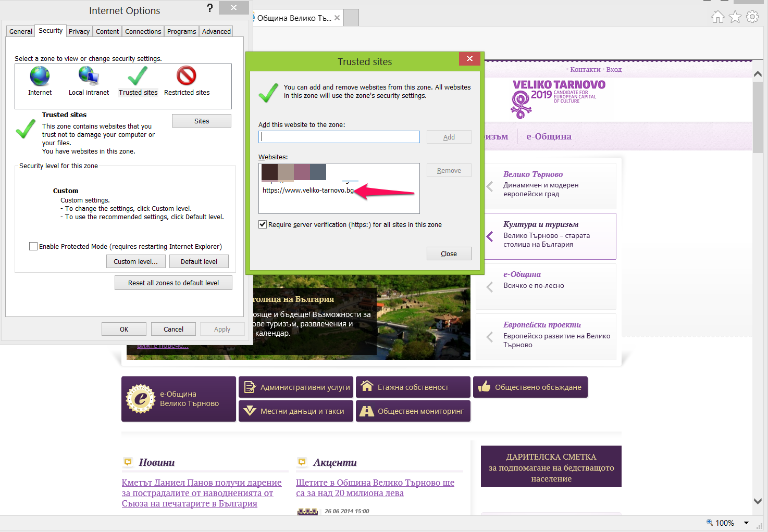Open Етажна собственост tile
768x532 pixels.
pos(413,387)
